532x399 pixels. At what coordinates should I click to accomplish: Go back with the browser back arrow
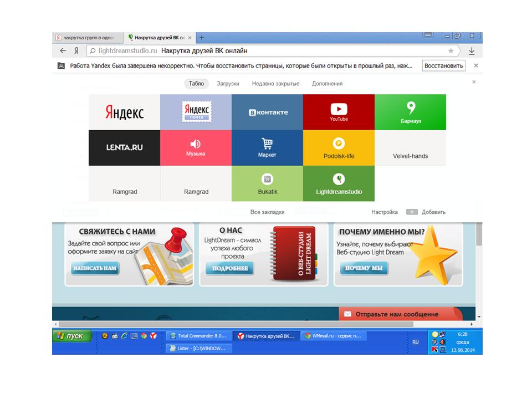63,51
